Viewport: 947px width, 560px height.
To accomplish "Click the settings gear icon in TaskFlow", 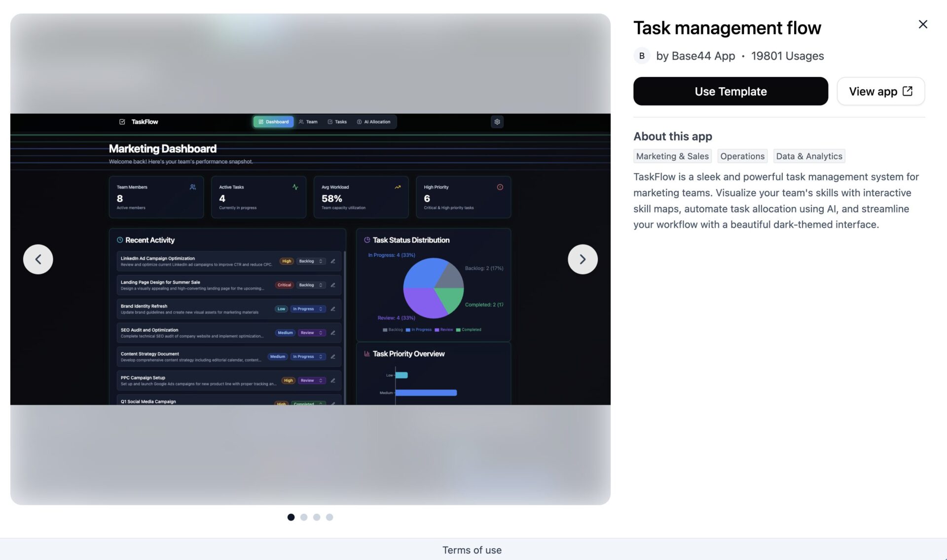I will pyautogui.click(x=497, y=122).
